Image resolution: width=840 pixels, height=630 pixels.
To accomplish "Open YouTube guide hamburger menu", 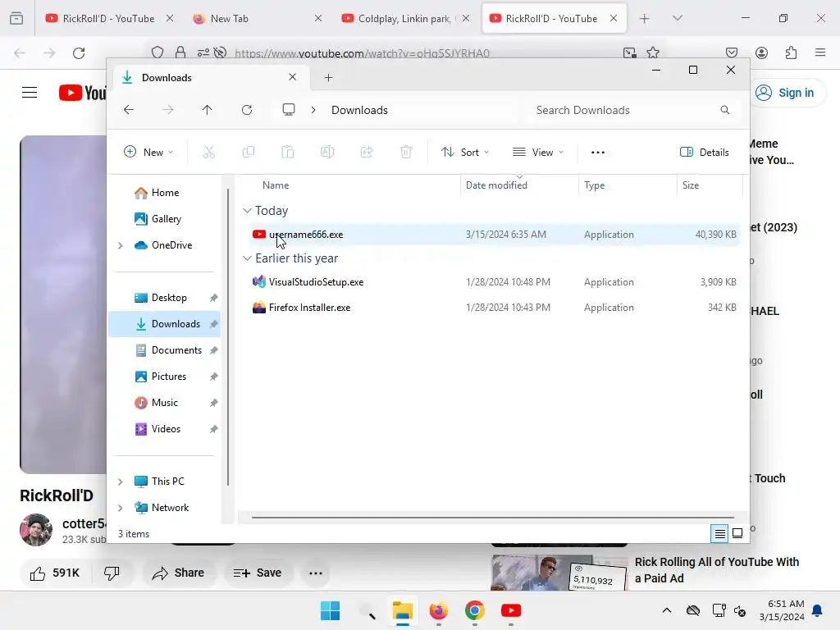I will coord(30,93).
